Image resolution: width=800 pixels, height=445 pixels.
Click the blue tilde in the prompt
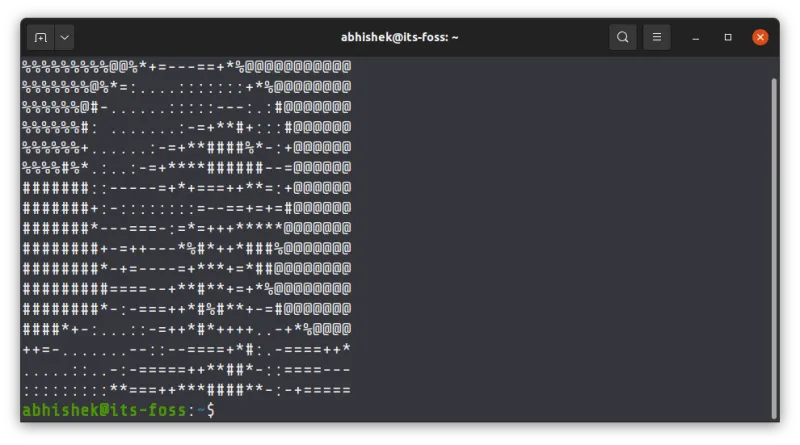pyautogui.click(x=199, y=410)
